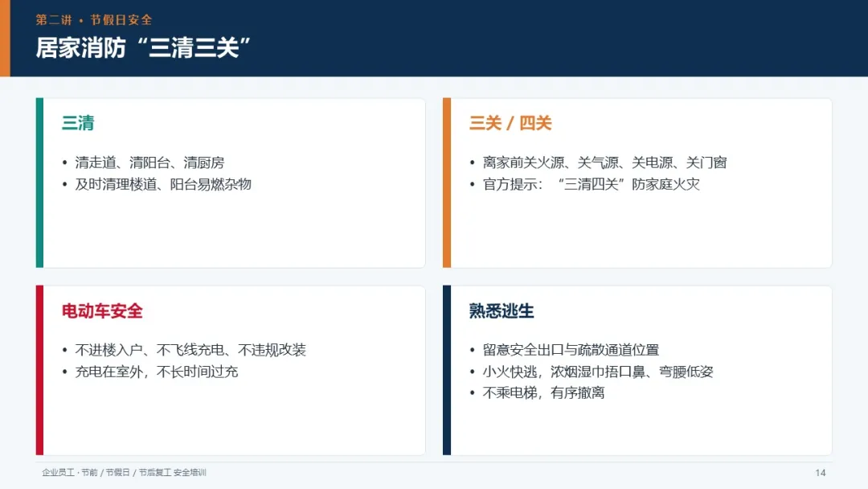Viewport: 868px width, 489px height.
Task: Select bullet 离家前关火源、关气源、关电源、关门窗
Action: 604,162
